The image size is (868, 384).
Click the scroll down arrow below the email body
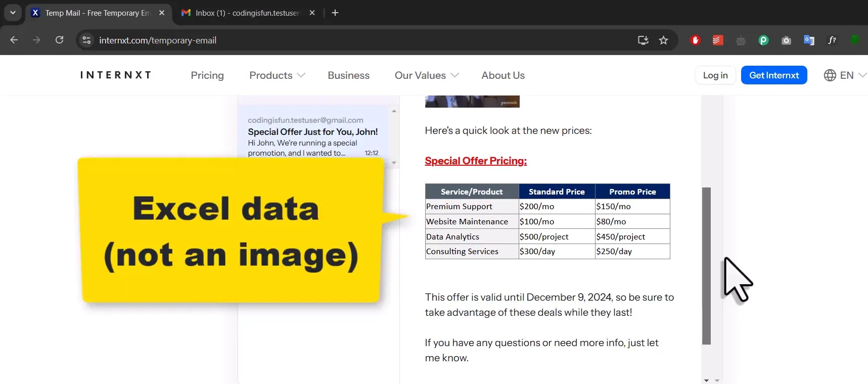click(x=706, y=380)
